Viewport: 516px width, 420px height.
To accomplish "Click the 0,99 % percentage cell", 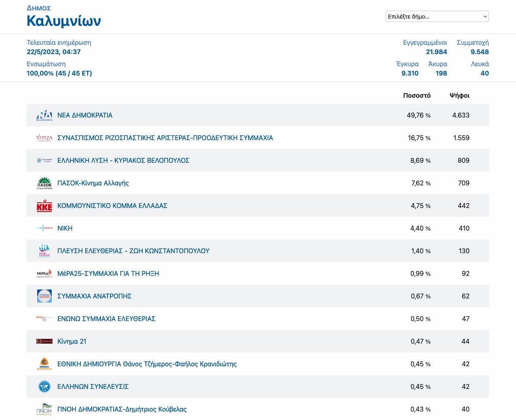I will 421,273.
